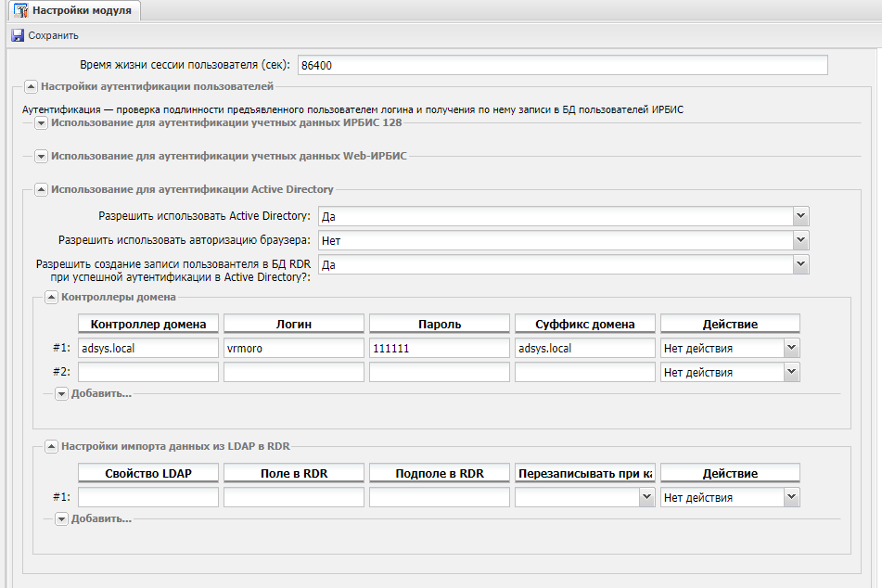Open the allow Active Directory dropdown
The width and height of the screenshot is (882, 588).
tap(800, 216)
